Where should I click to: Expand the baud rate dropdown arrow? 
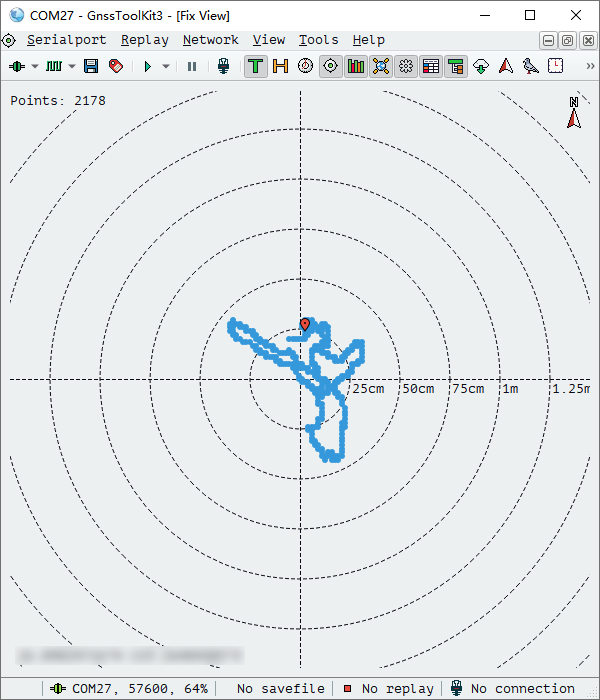[x=72, y=67]
